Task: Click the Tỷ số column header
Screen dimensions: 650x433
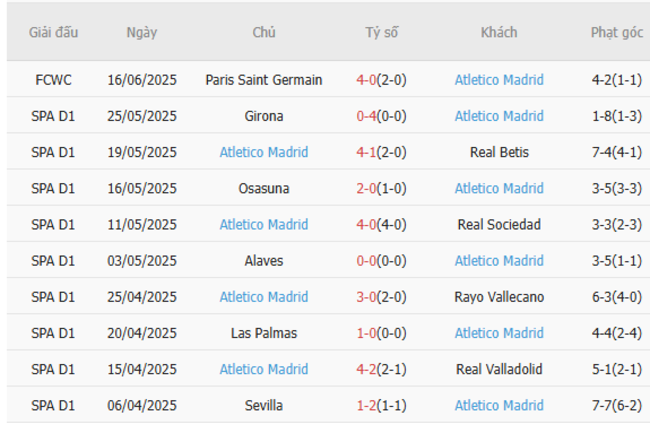Action: 381,32
